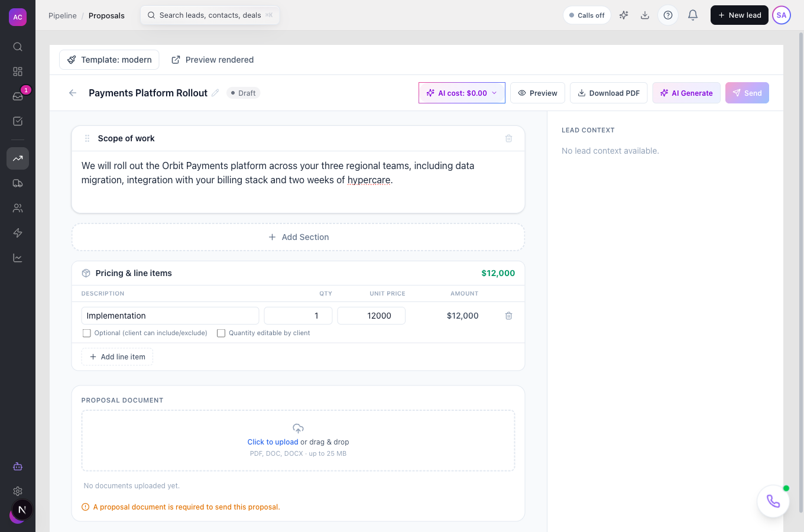
Task: Open the delivery truck icon in the sidebar
Action: (x=18, y=183)
